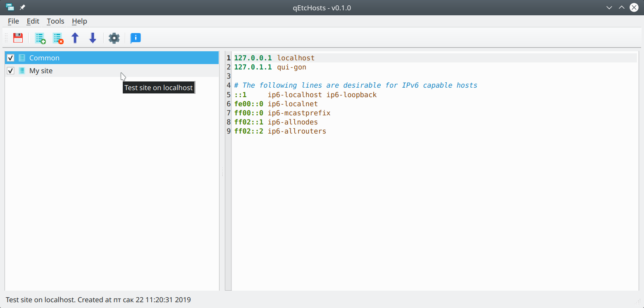
Task: Click the list icon beside Common
Action: tap(22, 58)
